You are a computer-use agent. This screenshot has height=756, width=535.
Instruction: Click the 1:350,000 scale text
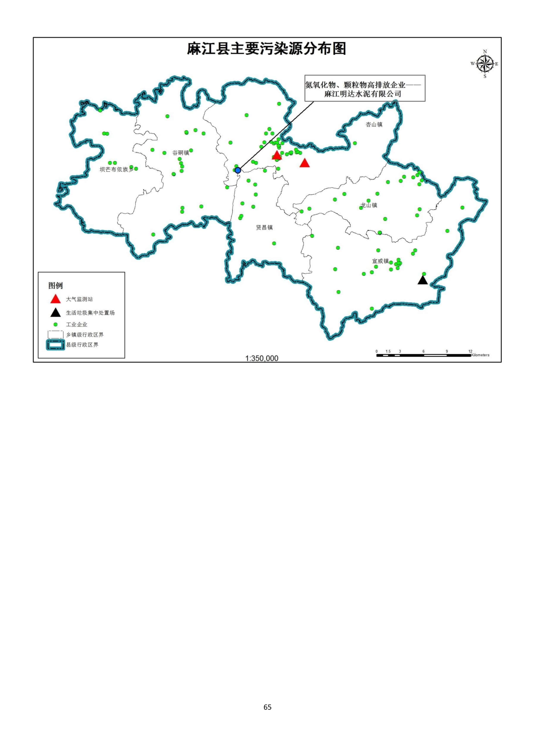(262, 358)
